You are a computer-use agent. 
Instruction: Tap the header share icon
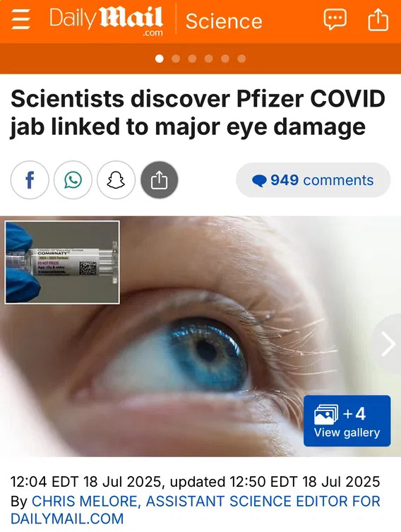click(x=378, y=20)
